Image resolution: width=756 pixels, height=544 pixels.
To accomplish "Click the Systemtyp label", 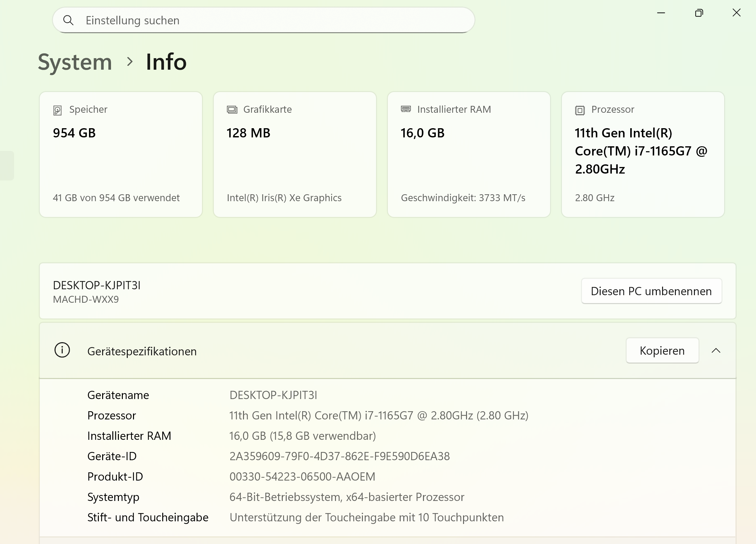I will [113, 497].
